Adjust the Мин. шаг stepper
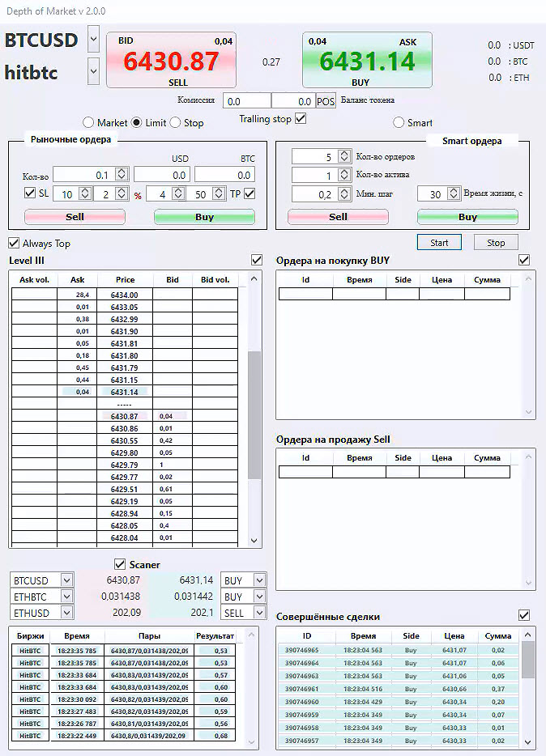546x756 pixels. [344, 193]
